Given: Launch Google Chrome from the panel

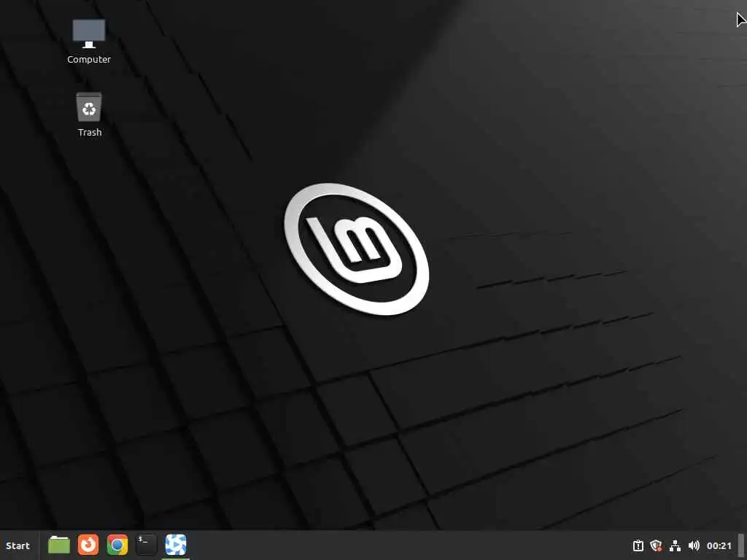Looking at the screenshot, I should pos(117,545).
